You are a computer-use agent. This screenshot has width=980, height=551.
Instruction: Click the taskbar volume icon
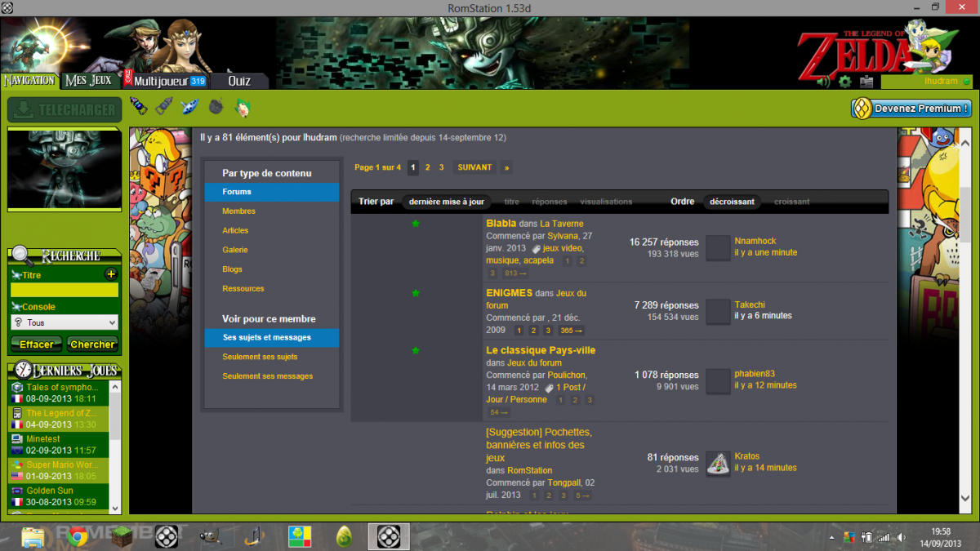pyautogui.click(x=901, y=537)
